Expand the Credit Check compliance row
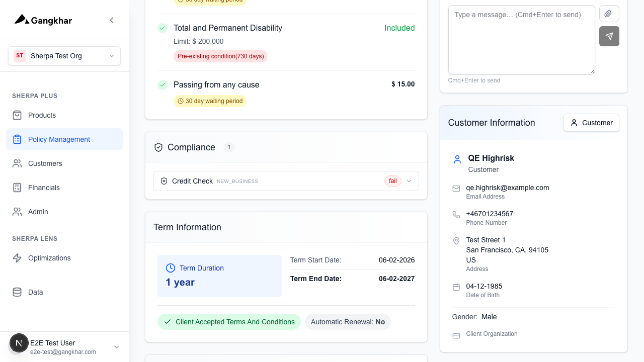 point(286,181)
